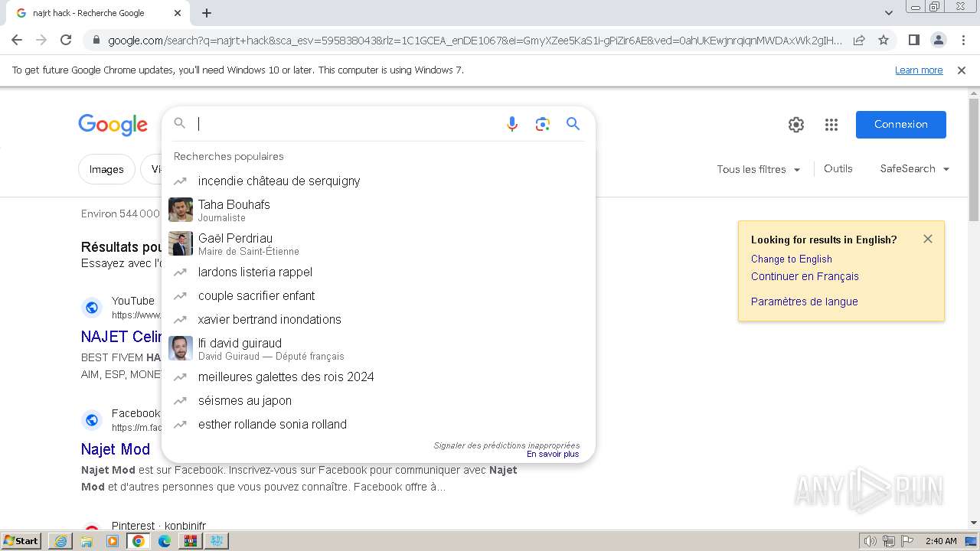Select suggestion incendie château de serquigny
Image resolution: width=980 pixels, height=551 pixels.
tap(378, 181)
